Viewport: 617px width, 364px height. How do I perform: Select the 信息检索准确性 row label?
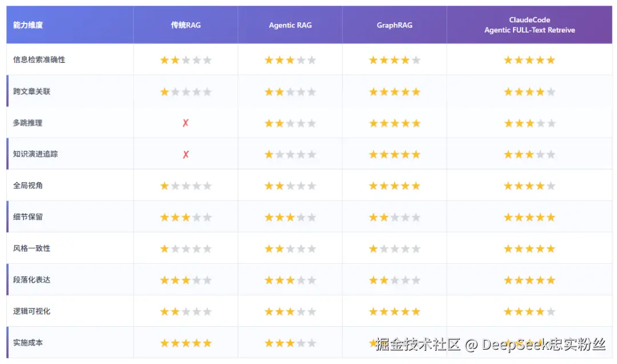pos(39,60)
